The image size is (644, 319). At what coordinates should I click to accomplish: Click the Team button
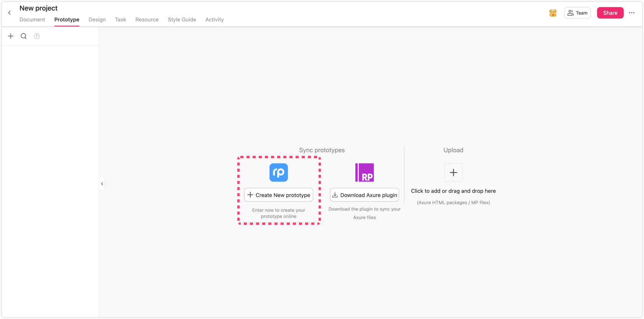[x=577, y=13]
